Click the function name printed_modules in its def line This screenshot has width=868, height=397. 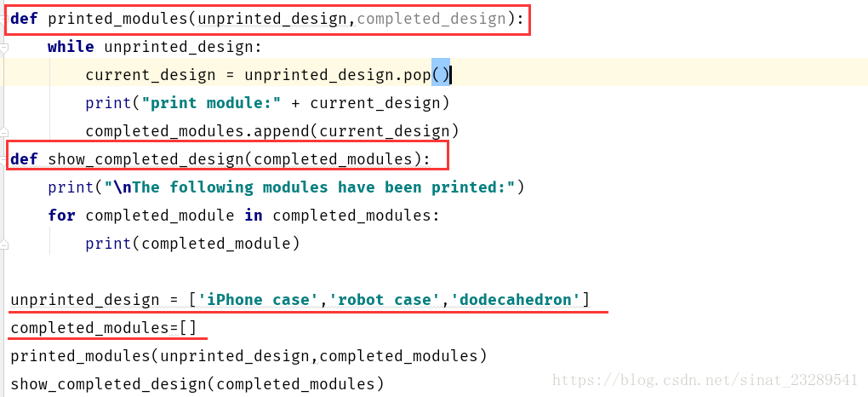(x=118, y=19)
